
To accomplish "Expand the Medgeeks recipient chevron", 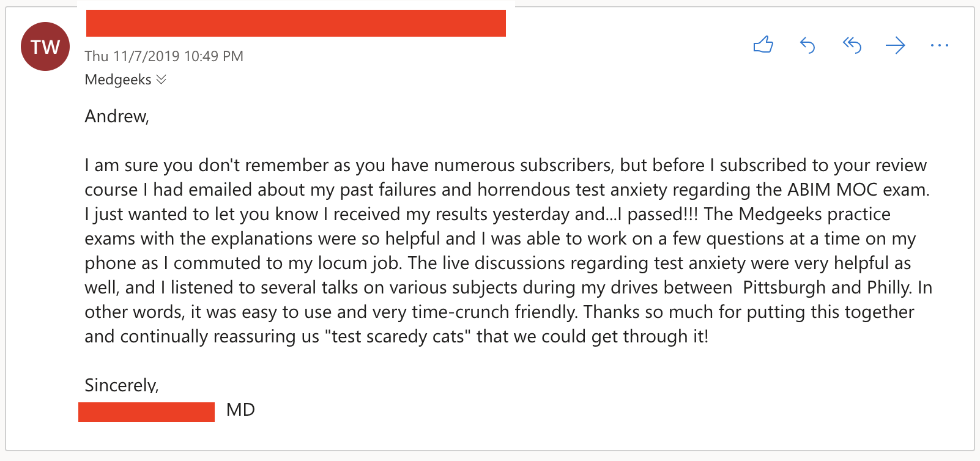I will pyautogui.click(x=161, y=79).
